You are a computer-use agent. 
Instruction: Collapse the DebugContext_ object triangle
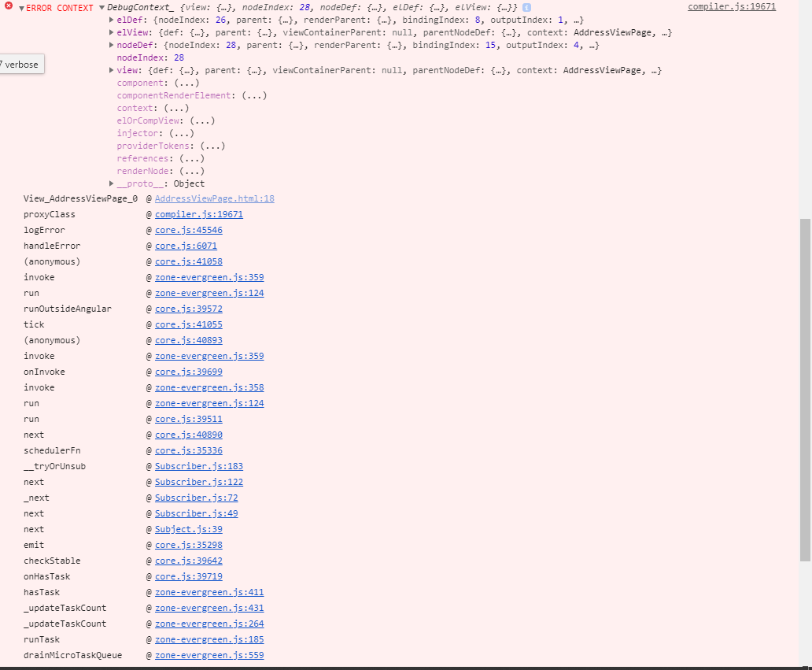click(x=102, y=8)
